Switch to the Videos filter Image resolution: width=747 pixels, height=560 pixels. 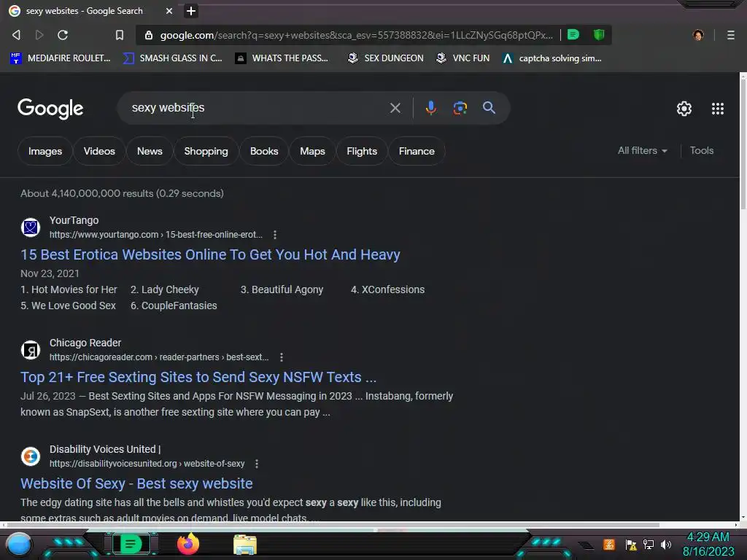point(99,151)
